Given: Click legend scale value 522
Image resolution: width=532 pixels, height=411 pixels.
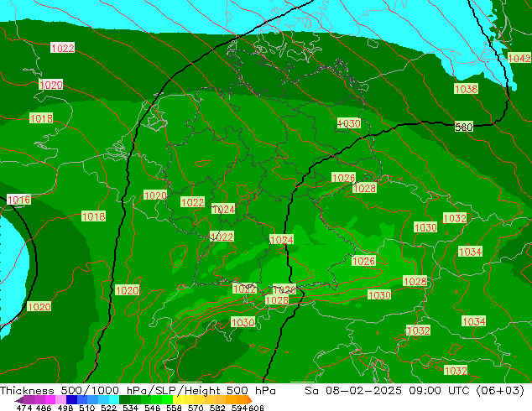Looking at the screenshot, I should click(108, 408).
